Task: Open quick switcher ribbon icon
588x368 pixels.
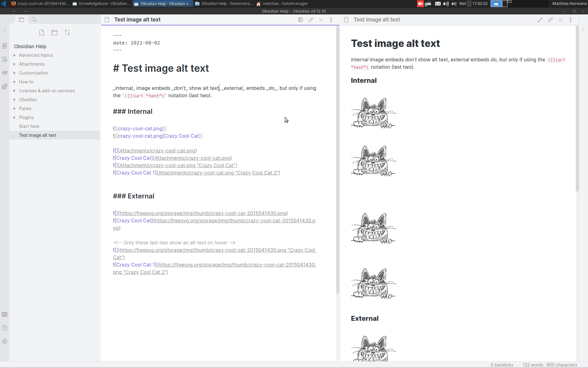Action: click(x=5, y=46)
